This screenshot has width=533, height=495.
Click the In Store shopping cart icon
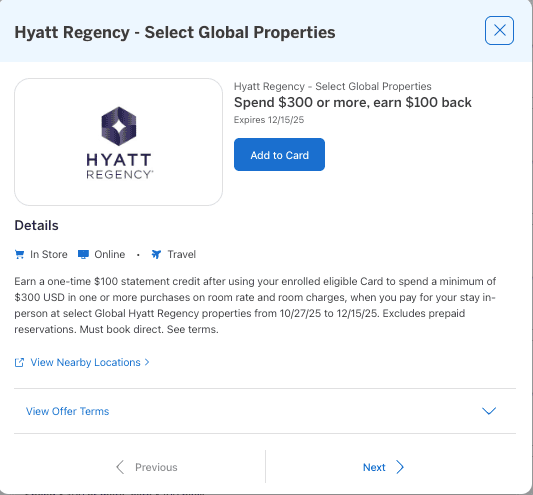(x=20, y=254)
